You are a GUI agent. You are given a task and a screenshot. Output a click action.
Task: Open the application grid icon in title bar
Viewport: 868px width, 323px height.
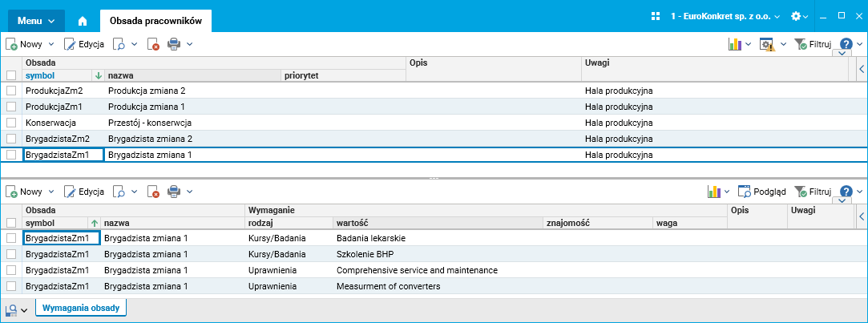pos(656,16)
